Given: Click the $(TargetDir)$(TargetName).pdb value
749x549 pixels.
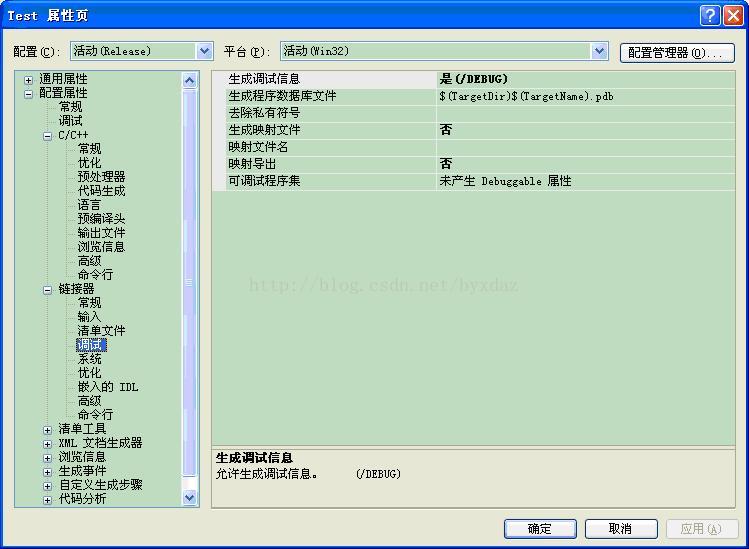Looking at the screenshot, I should coord(526,96).
